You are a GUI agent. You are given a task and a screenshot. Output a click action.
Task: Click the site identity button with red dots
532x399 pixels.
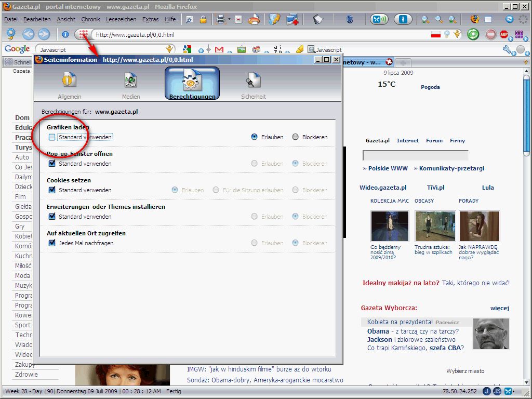(x=83, y=34)
